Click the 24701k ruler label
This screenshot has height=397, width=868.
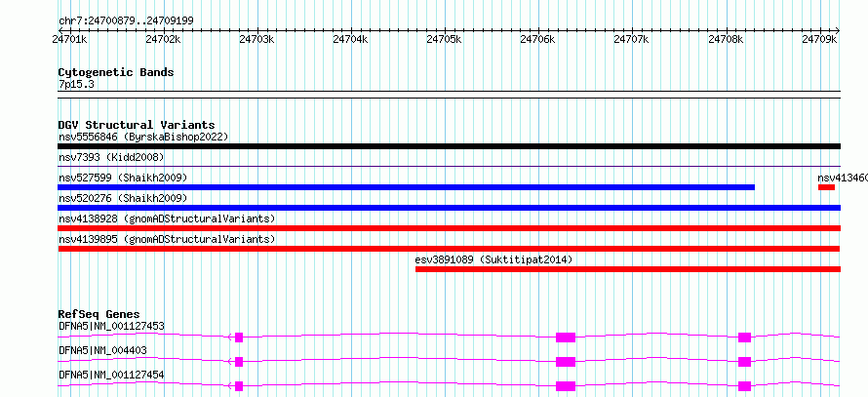(69, 40)
